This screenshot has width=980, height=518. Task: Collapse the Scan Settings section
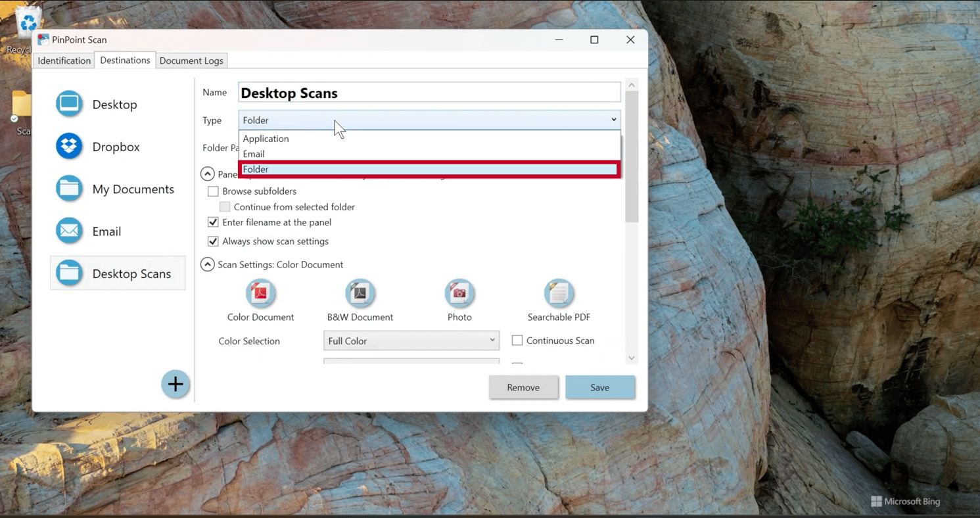coord(207,264)
